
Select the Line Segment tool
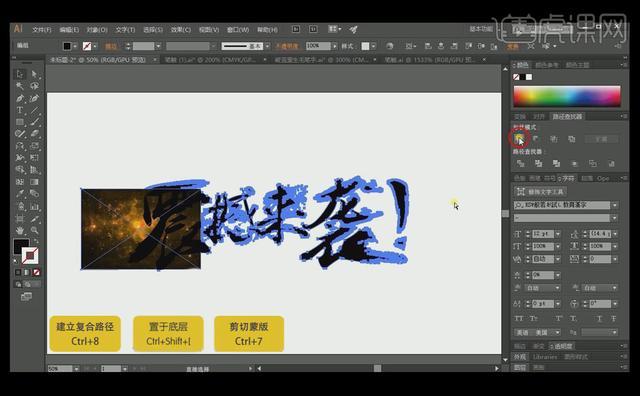34,110
